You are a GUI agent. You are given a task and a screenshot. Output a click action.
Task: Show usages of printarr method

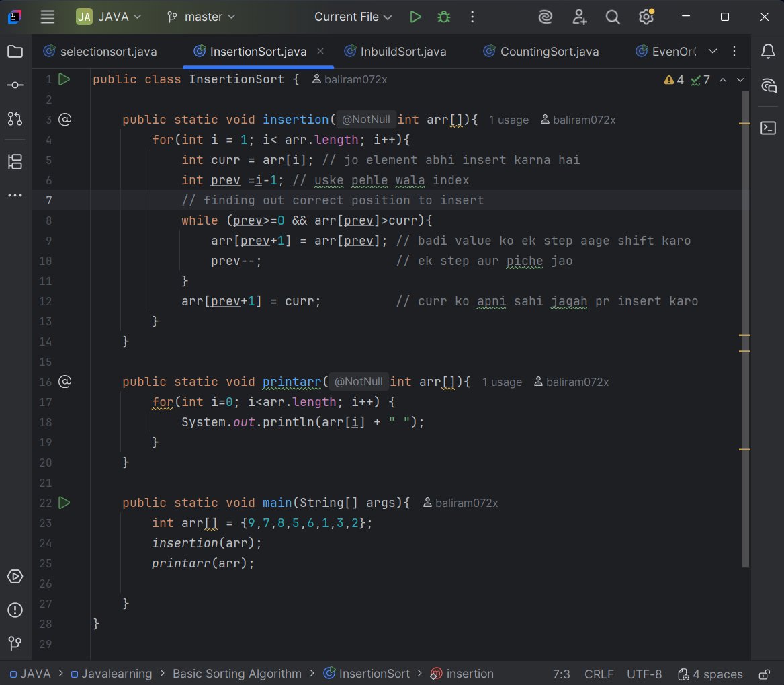click(x=501, y=382)
